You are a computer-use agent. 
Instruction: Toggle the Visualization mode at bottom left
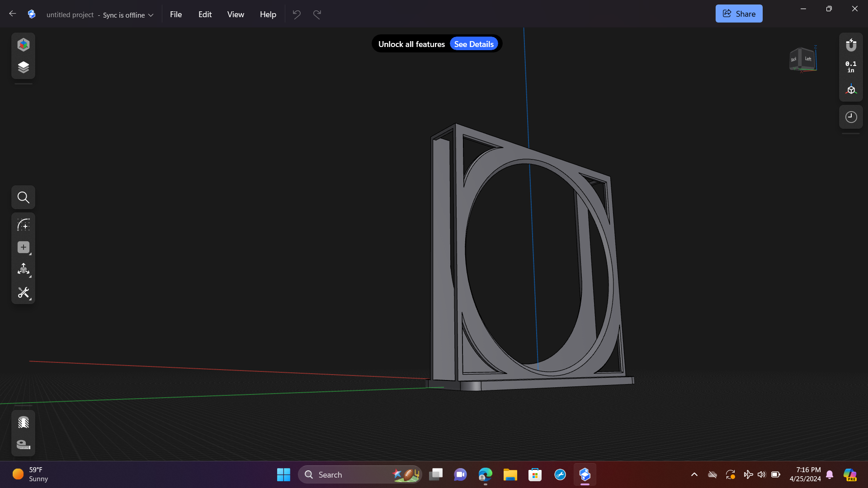pos(23,422)
